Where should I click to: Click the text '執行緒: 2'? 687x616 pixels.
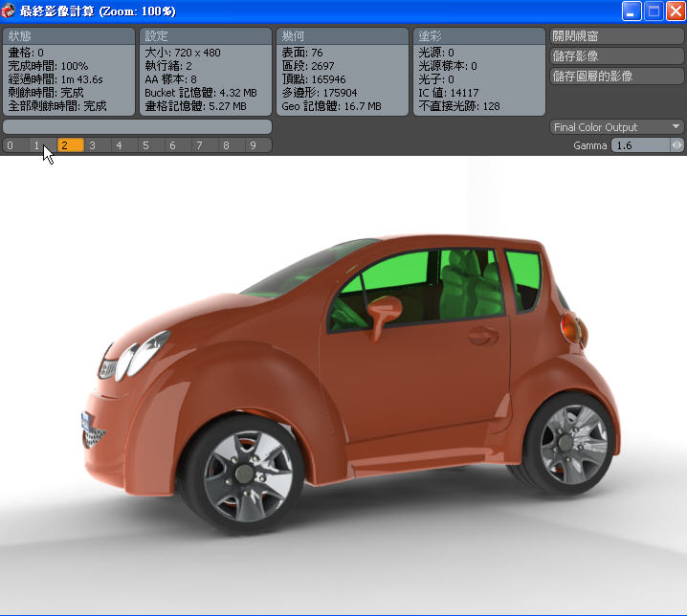pos(168,66)
